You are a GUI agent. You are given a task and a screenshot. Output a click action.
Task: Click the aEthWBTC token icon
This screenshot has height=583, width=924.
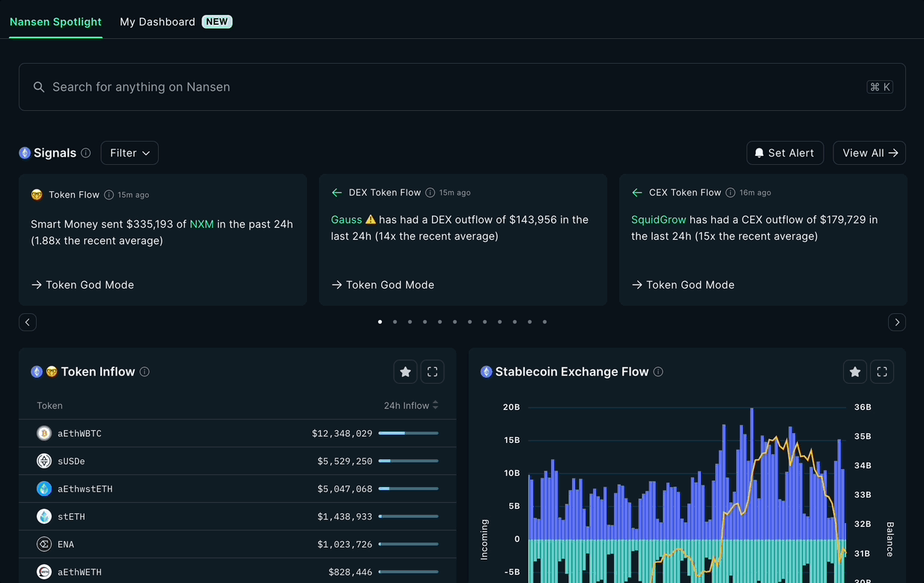43,433
